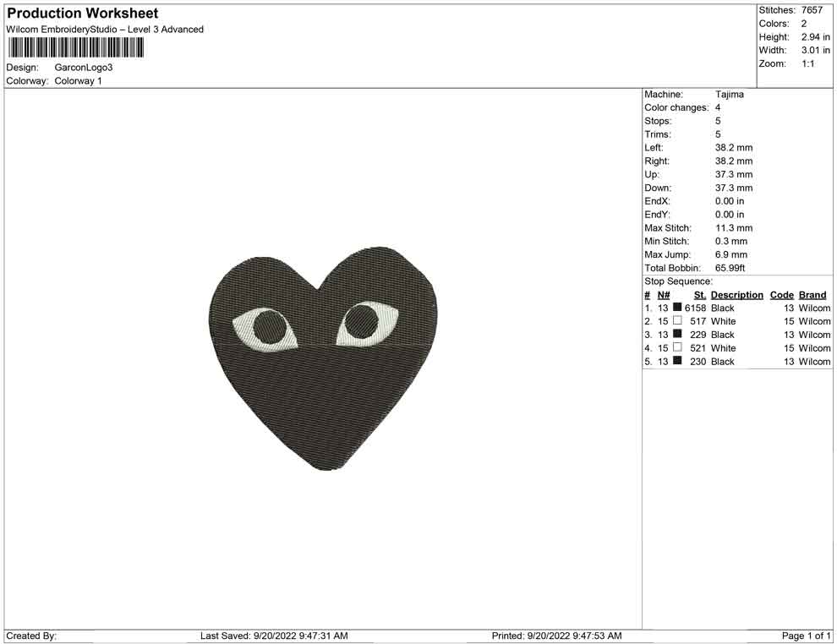The width and height of the screenshot is (837, 644).
Task: Click stitch count 230 in stop row 5
Action: pos(698,362)
